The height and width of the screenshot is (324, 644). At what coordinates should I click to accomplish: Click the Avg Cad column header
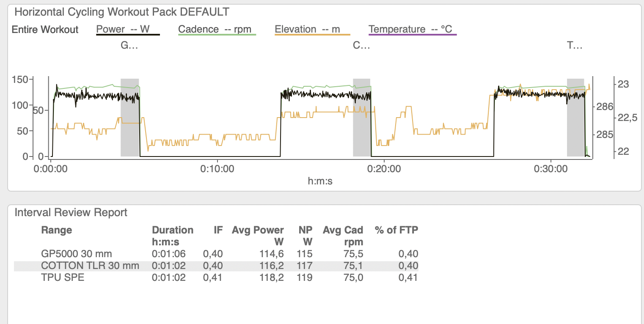click(343, 236)
